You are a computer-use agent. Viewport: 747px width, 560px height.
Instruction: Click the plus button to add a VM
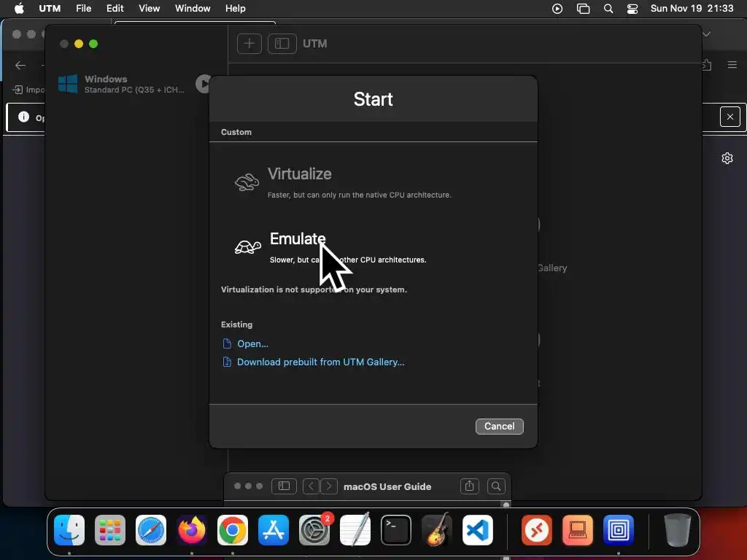coord(249,44)
